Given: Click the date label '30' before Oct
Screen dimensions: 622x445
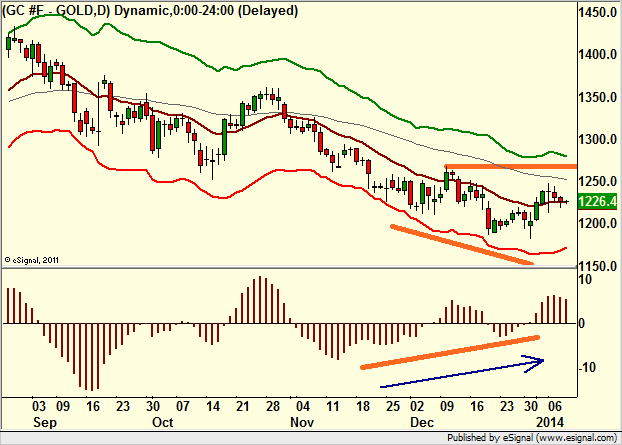Looking at the screenshot, I should click(x=152, y=407).
